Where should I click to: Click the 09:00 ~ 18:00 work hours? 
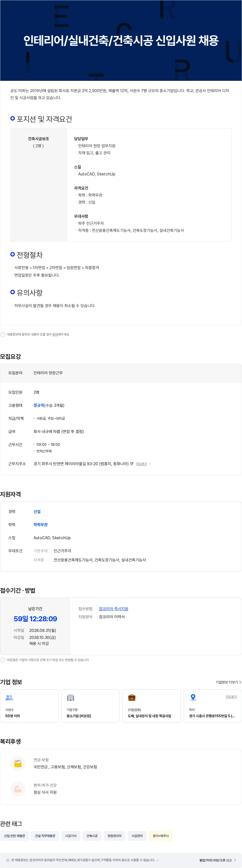point(48,445)
